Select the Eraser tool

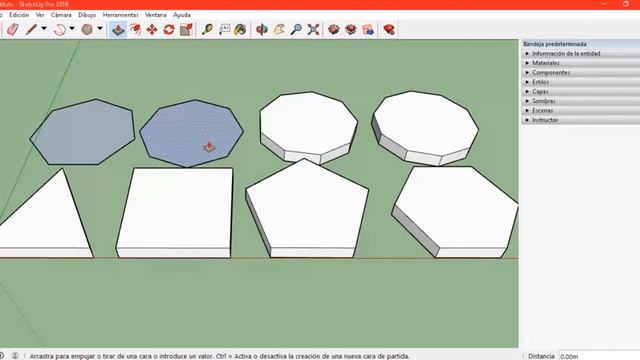coord(13,29)
